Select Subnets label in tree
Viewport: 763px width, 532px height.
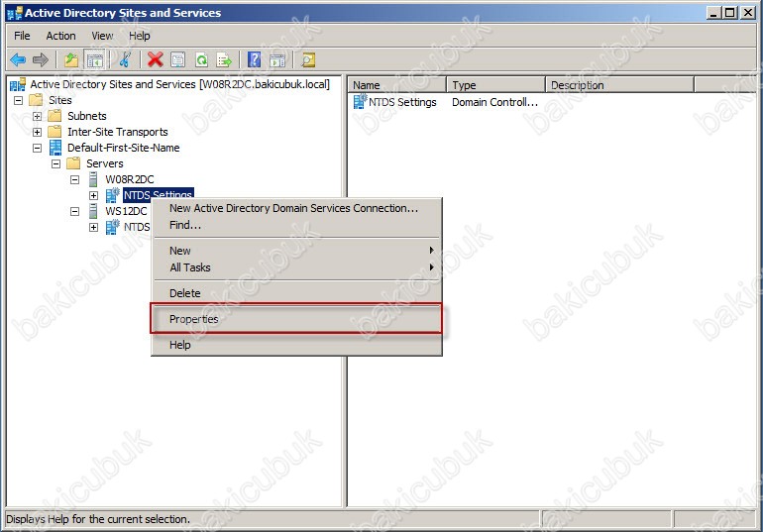(x=86, y=116)
